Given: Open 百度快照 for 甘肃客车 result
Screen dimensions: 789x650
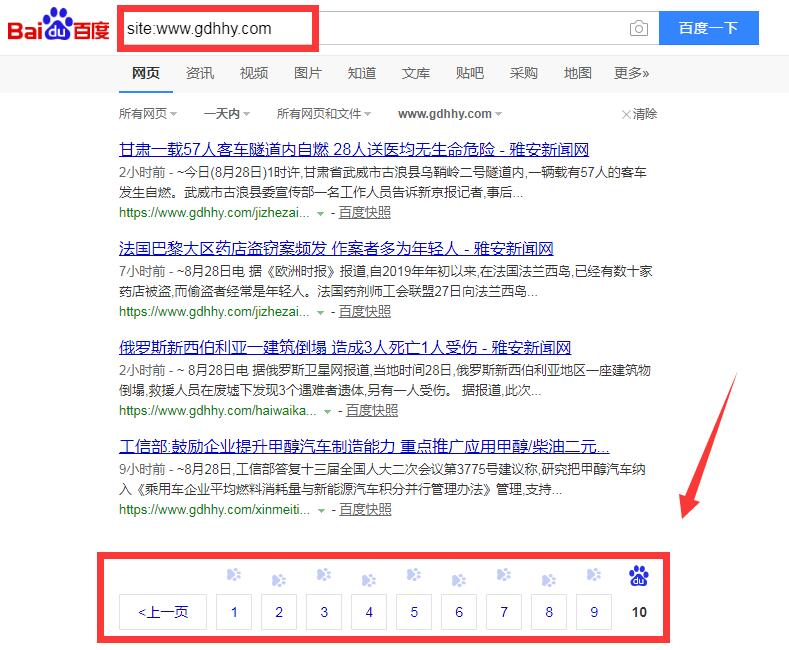Looking at the screenshot, I should [x=365, y=213].
